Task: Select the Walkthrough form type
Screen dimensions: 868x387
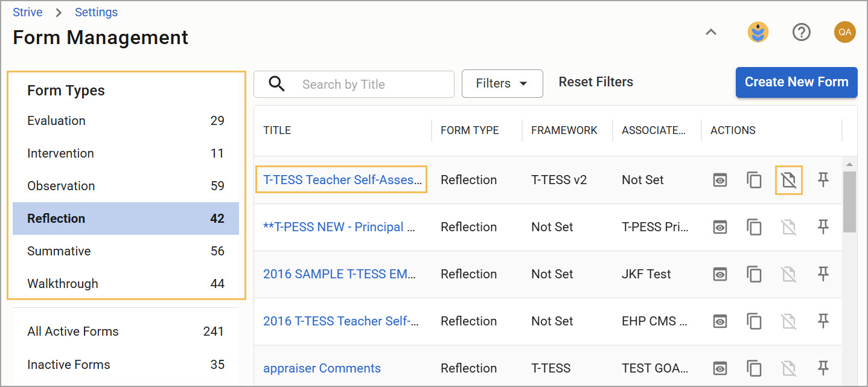Action: click(126, 284)
